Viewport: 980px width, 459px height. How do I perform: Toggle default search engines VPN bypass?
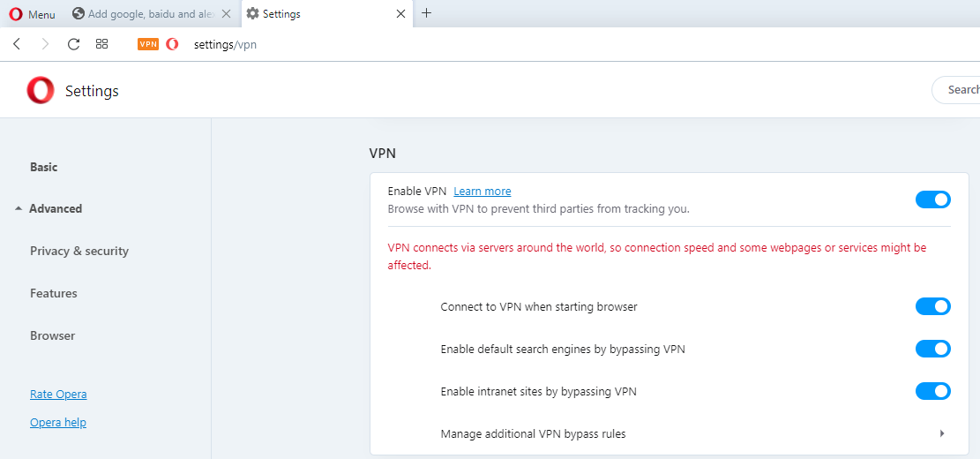pyautogui.click(x=932, y=349)
